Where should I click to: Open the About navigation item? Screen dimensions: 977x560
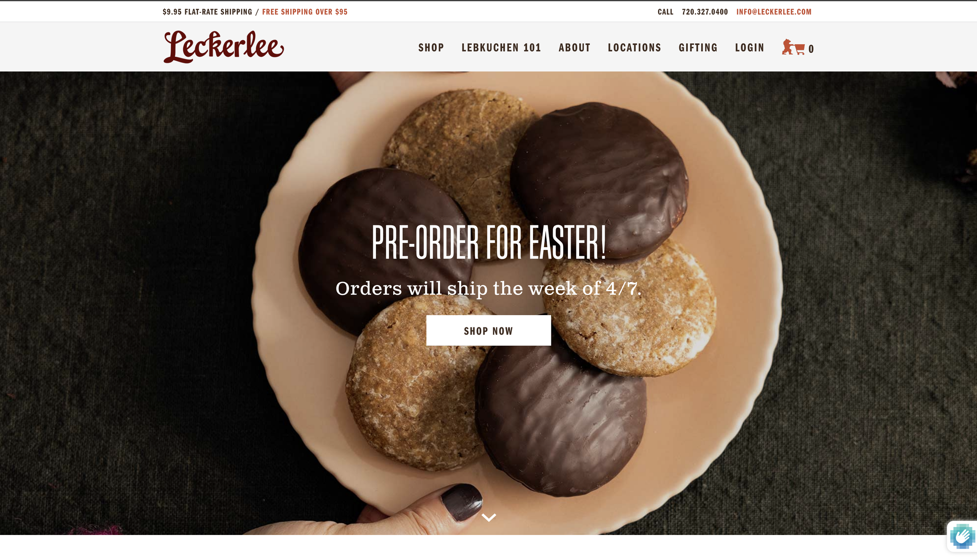coord(574,48)
